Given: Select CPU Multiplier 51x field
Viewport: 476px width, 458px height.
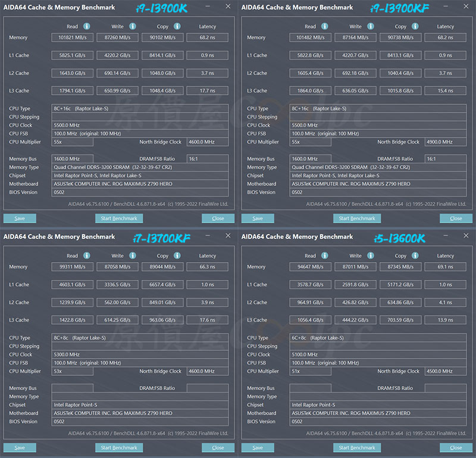Looking at the screenshot, I should point(310,371).
